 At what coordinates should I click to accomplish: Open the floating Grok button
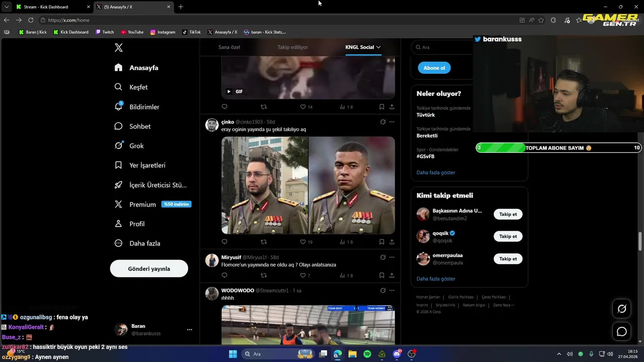(x=622, y=309)
